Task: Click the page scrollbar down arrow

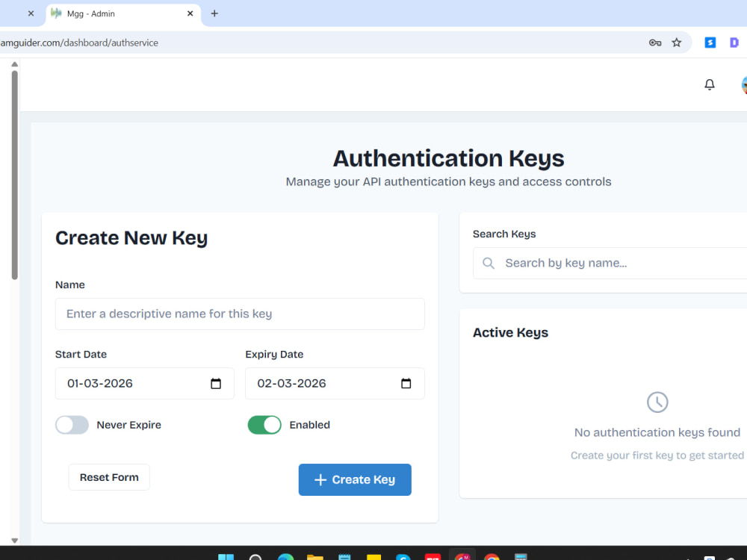Action: pos(15,541)
